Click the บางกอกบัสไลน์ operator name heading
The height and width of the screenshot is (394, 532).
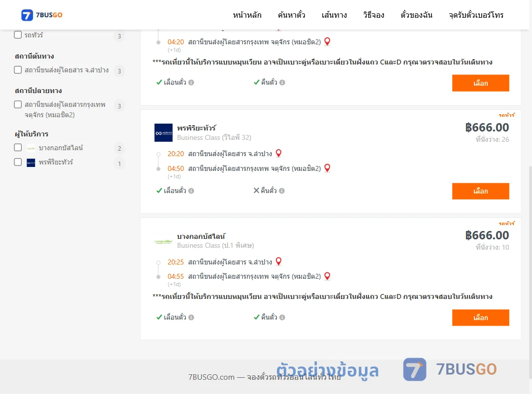click(201, 236)
